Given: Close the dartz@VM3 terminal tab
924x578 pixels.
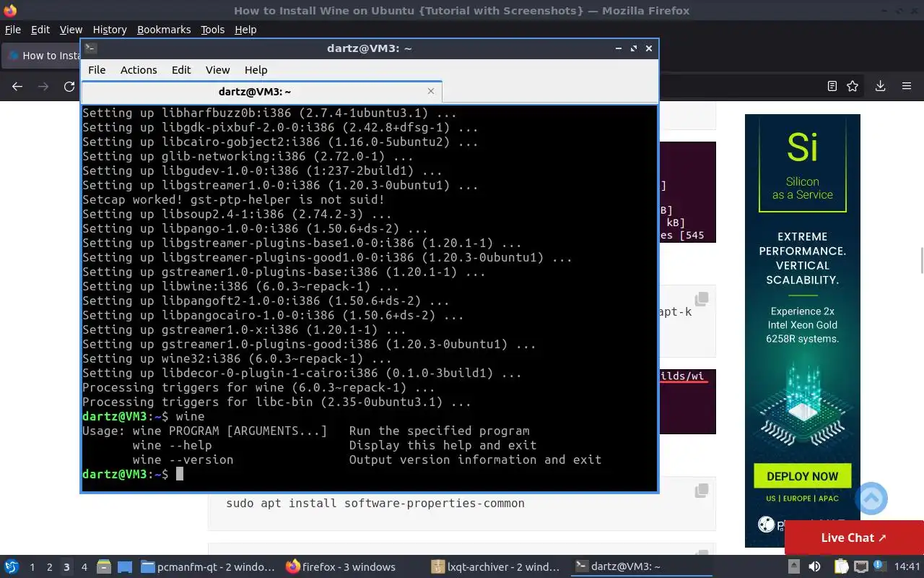Looking at the screenshot, I should (431, 91).
